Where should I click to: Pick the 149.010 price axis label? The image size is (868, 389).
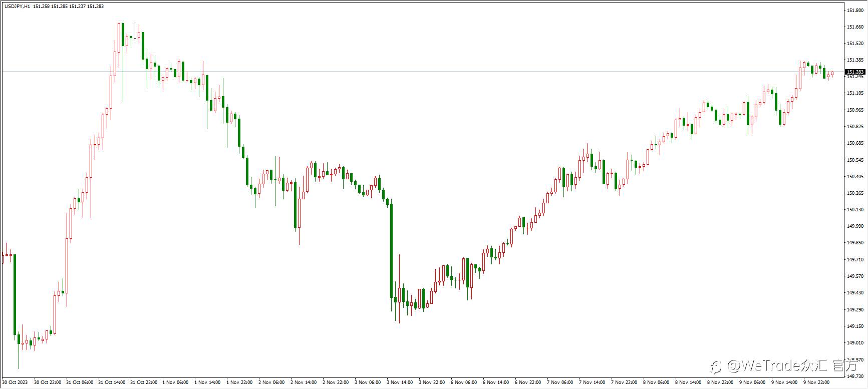(855, 343)
